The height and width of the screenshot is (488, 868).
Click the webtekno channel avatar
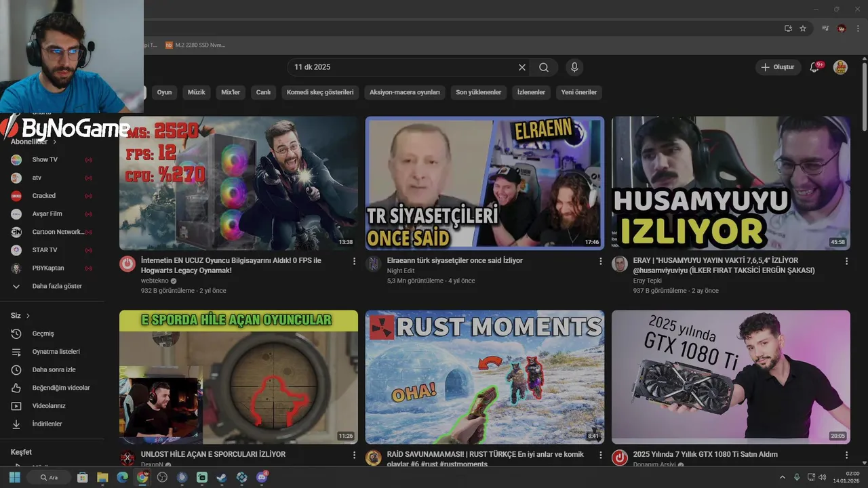pos(127,264)
